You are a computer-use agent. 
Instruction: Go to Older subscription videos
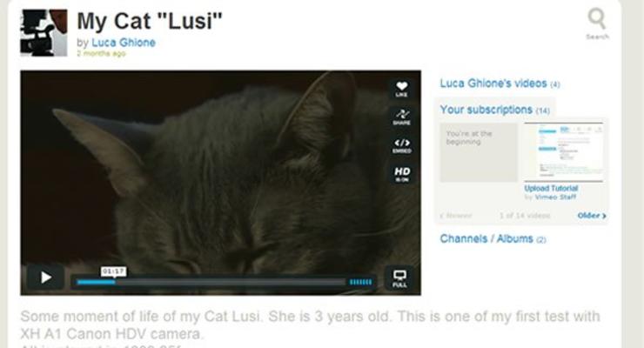[x=592, y=216]
